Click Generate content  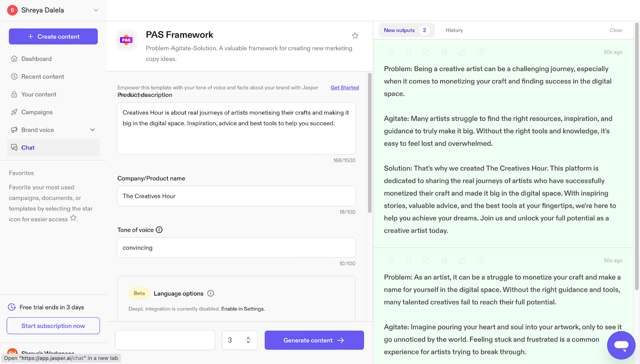point(314,340)
